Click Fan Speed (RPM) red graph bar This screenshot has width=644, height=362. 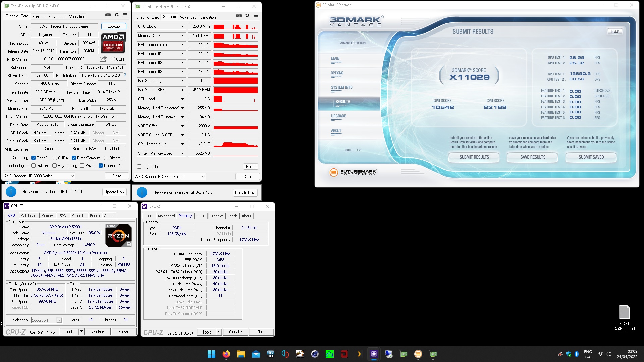tap(235, 90)
